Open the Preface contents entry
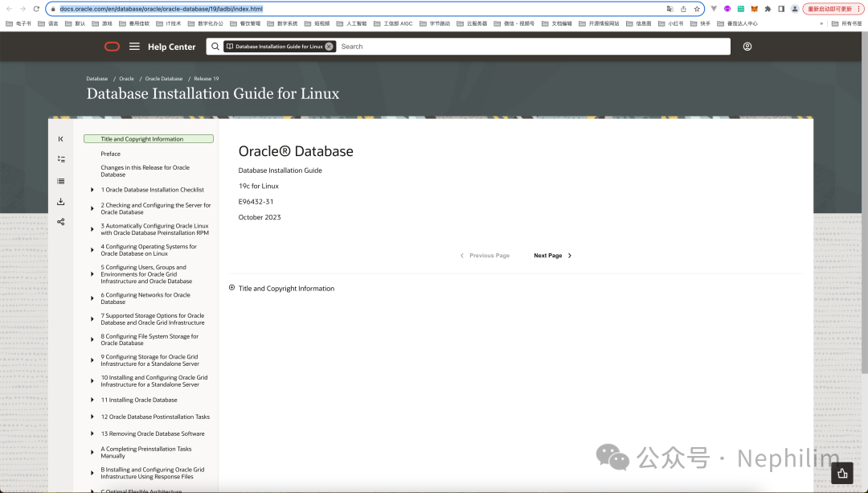Viewport: 868px width, 493px height. tap(111, 154)
